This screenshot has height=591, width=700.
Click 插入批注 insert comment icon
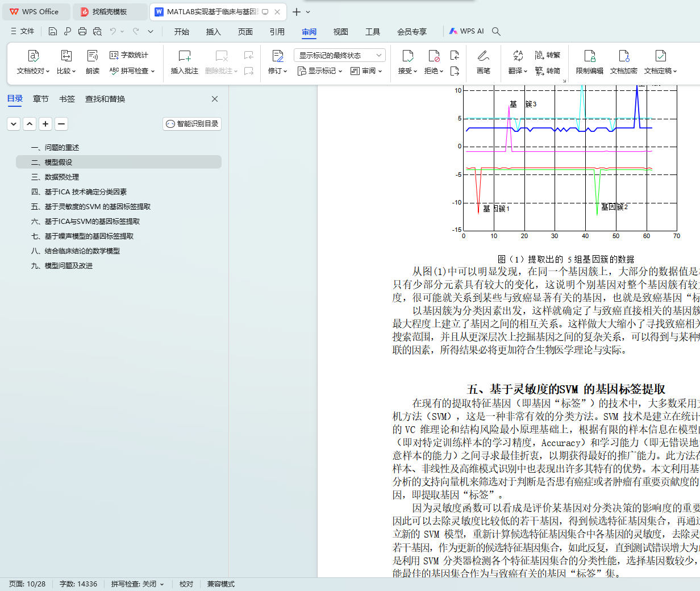click(185, 56)
